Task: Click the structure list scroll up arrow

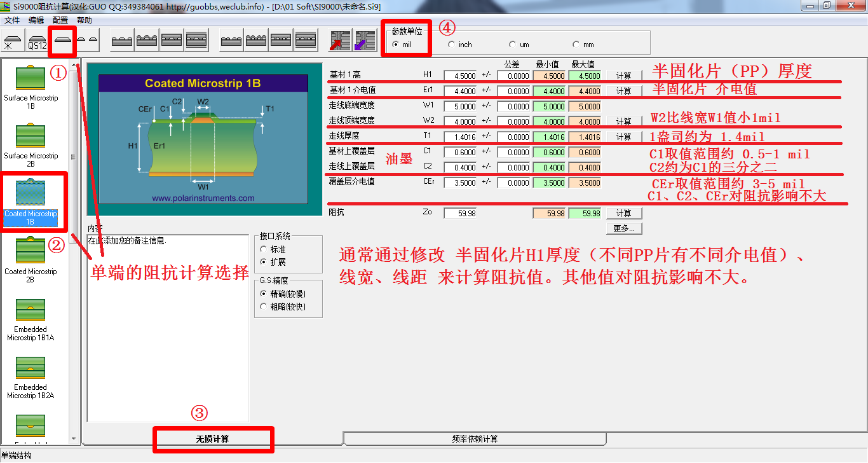Action: [x=74, y=65]
